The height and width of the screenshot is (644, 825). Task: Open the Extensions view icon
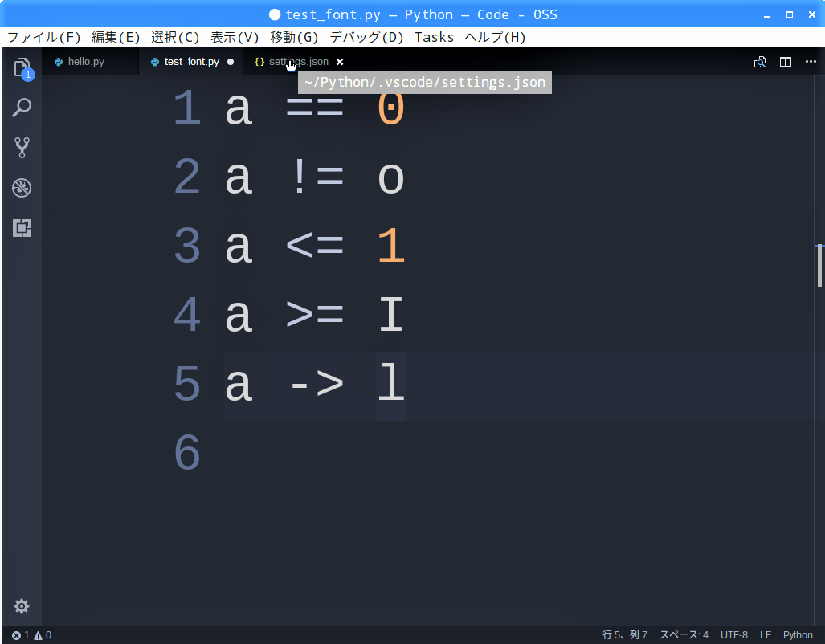[22, 228]
